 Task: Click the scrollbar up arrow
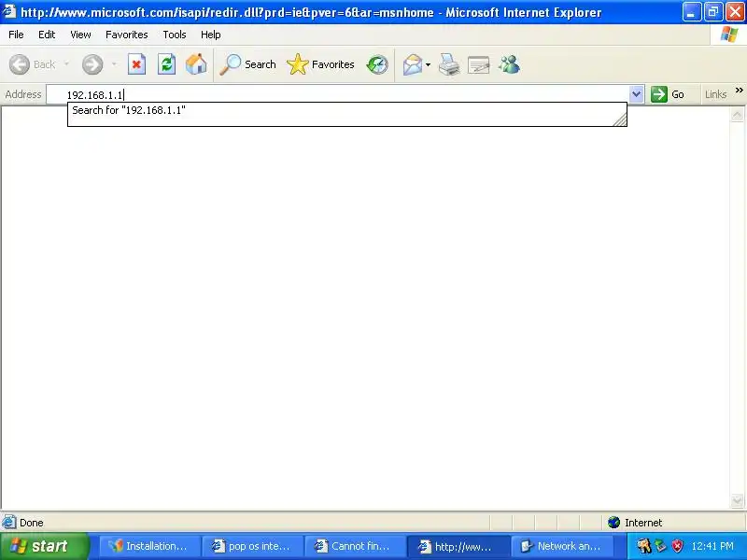(x=737, y=115)
